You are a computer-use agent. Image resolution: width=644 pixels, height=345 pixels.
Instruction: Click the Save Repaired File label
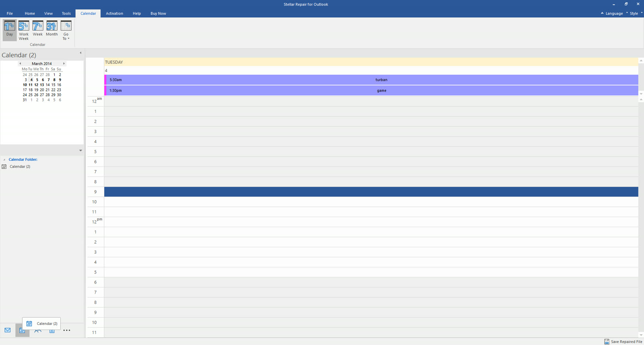[x=626, y=342]
